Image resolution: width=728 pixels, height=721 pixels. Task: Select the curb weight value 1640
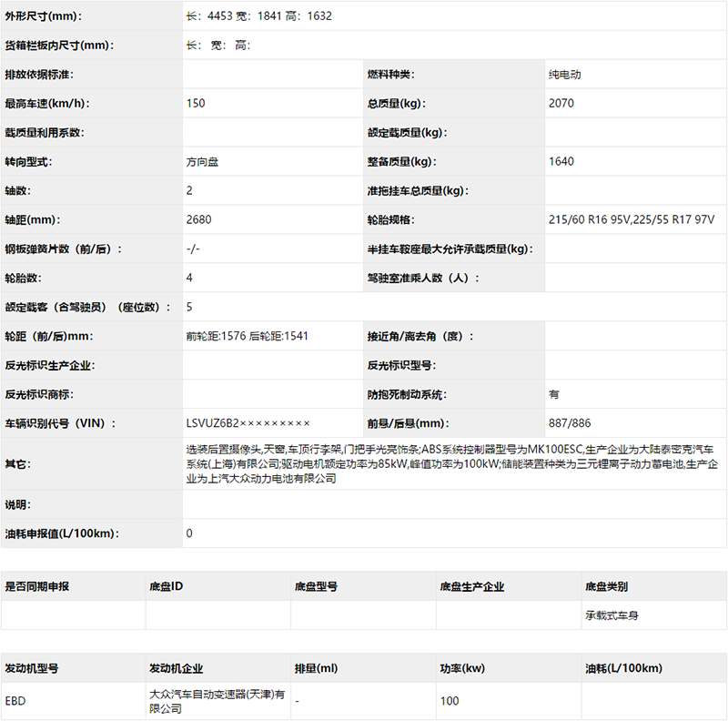coord(561,162)
